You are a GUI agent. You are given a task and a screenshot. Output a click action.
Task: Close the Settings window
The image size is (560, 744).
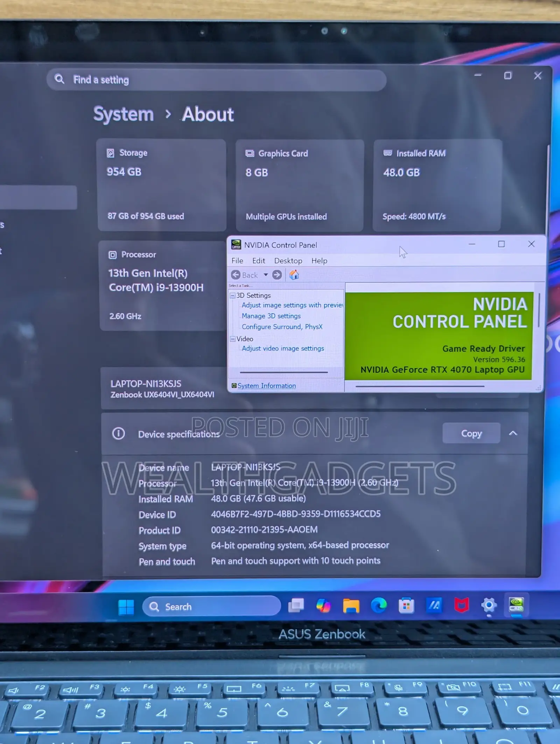pyautogui.click(x=538, y=76)
